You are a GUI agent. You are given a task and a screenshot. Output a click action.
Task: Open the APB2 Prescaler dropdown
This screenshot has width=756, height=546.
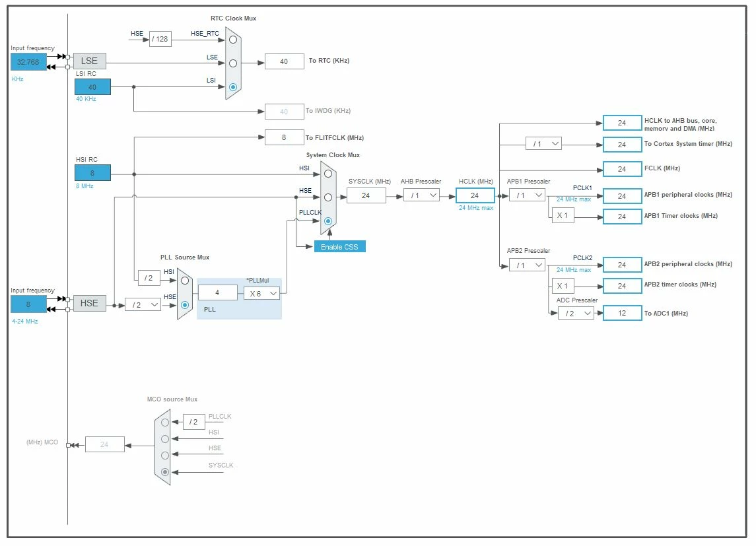coord(527,265)
